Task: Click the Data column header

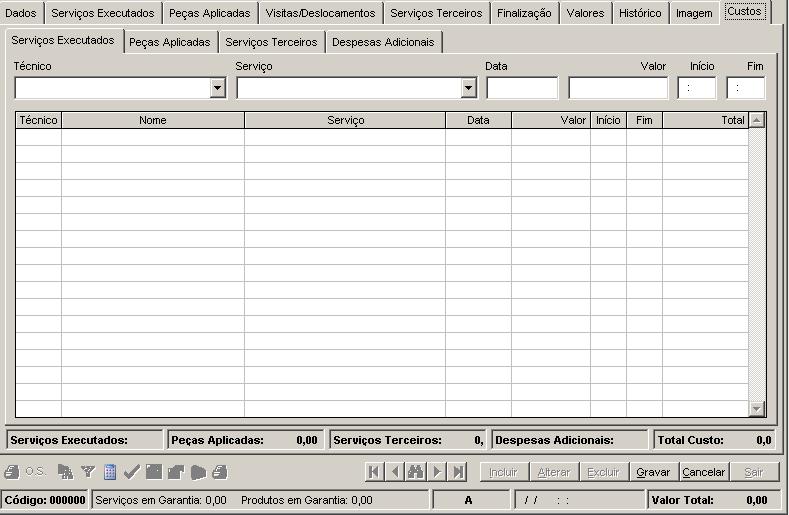Action: click(478, 120)
